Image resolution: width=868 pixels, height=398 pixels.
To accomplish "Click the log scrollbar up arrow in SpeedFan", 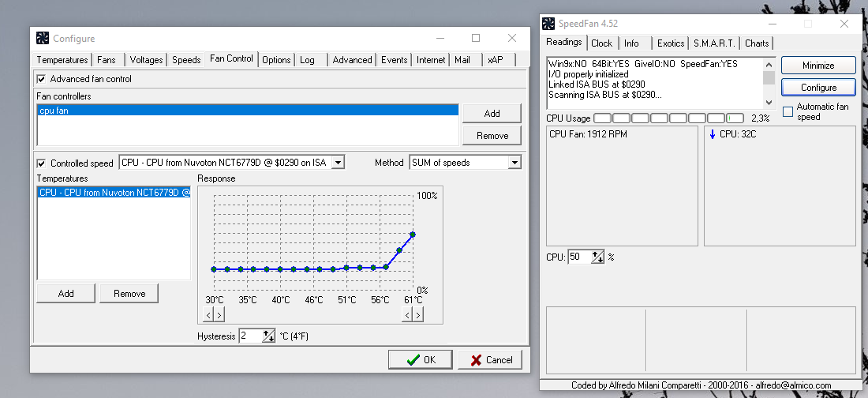I will pyautogui.click(x=769, y=64).
